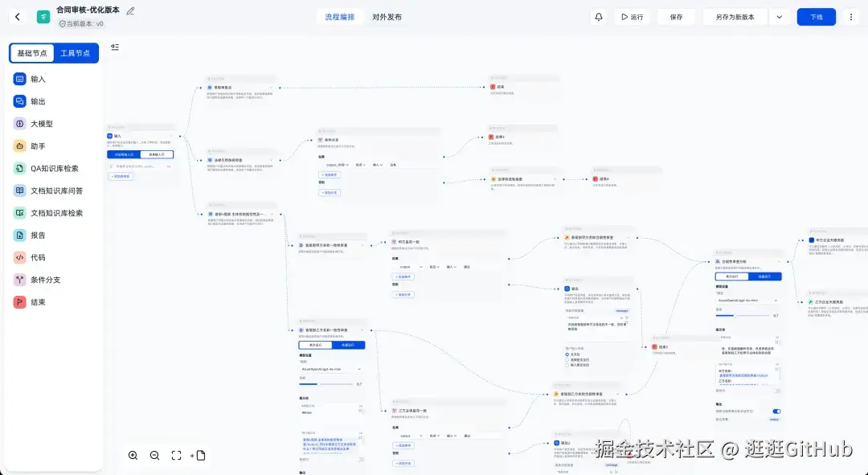Screen dimensions: 868x475
Task: Switch to the 工具节点 tab
Action: point(76,52)
